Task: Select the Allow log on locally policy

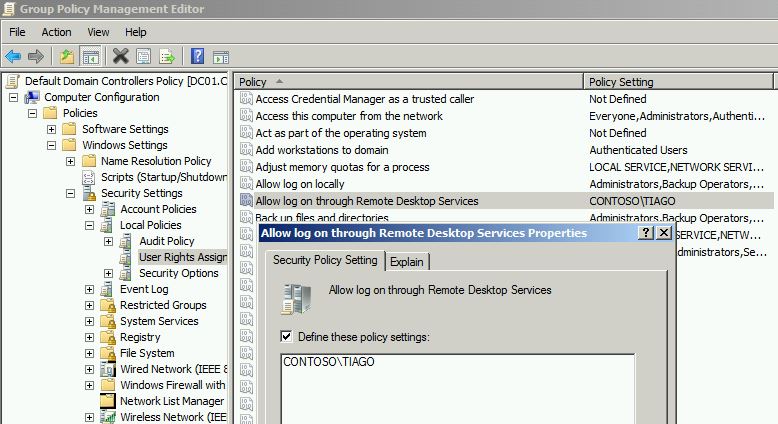Action: point(300,184)
